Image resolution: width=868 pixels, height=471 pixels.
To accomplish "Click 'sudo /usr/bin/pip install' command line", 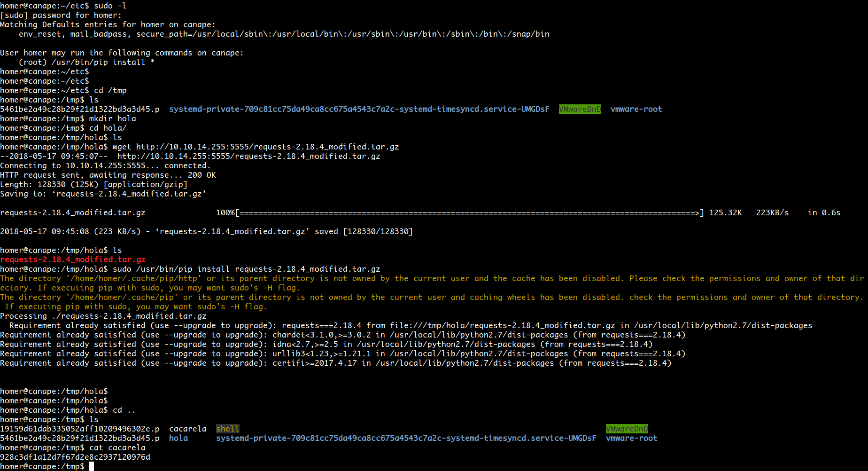I will (x=247, y=269).
